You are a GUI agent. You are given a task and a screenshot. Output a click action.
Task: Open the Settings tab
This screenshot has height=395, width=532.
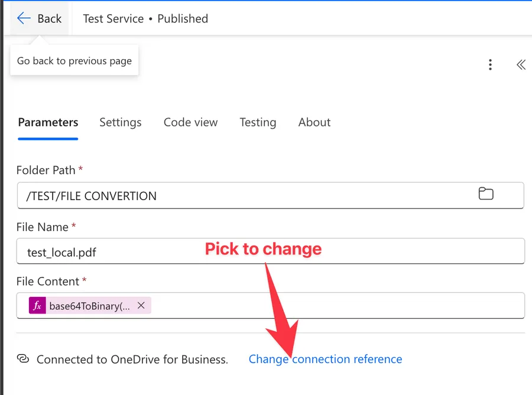(x=120, y=122)
